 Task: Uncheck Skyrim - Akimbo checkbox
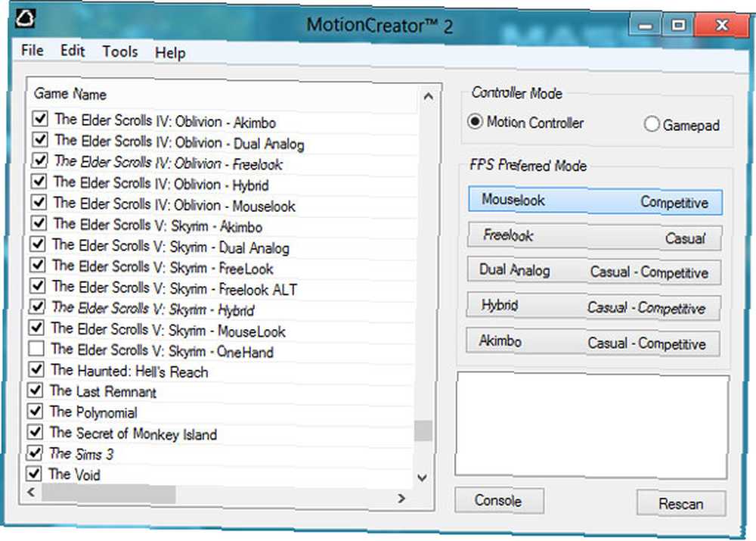[x=39, y=223]
